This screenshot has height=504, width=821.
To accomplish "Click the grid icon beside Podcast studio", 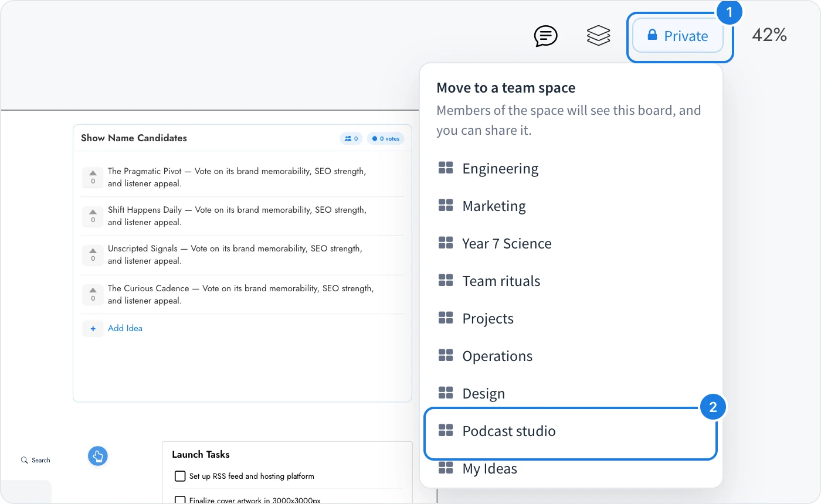I will 446,431.
